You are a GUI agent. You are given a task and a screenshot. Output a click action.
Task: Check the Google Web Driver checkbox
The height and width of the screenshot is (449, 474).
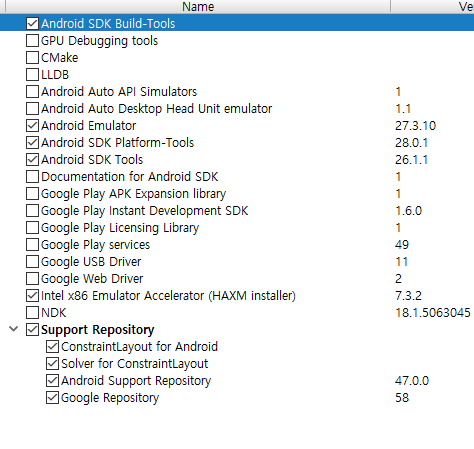click(x=32, y=279)
